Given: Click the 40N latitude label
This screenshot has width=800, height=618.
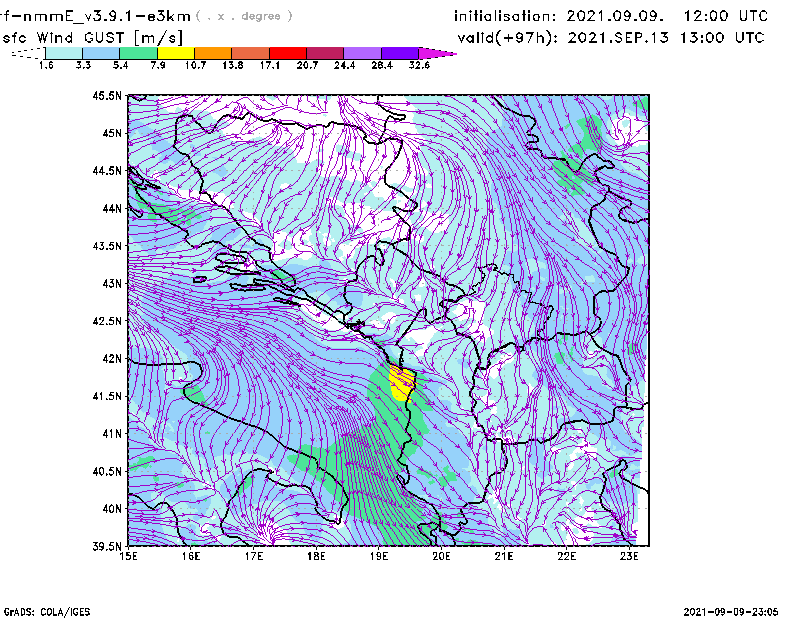Looking at the screenshot, I should coord(112,508).
